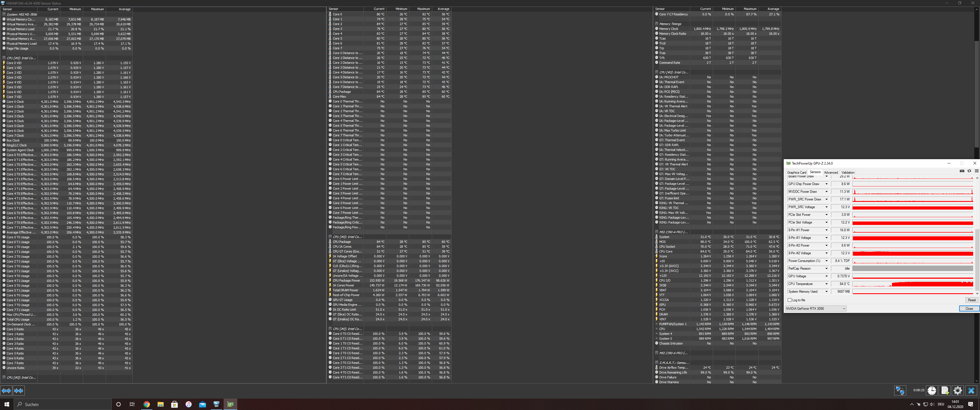This screenshot has width=980, height=410.
Task: Start logging with HWiNFO's log file icon
Action: click(x=945, y=391)
